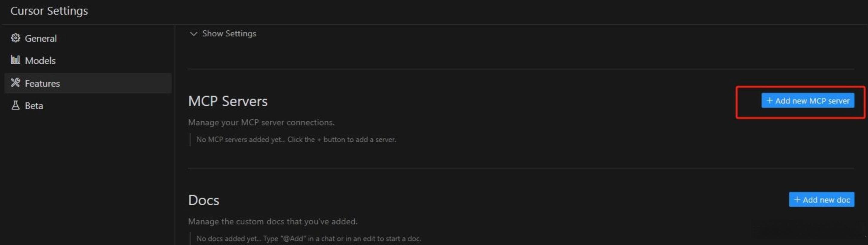Click plus icon on Add new MCP server

point(770,101)
